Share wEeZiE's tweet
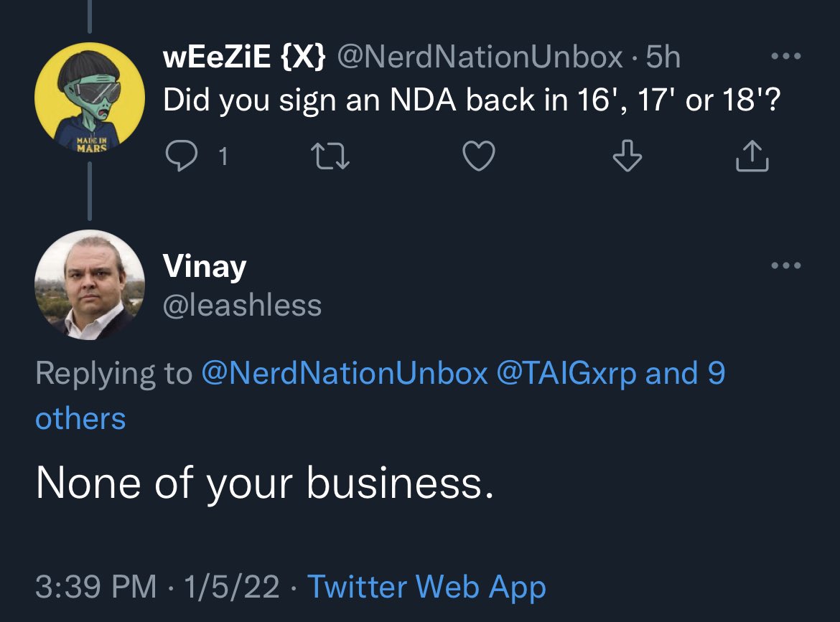 pyautogui.click(x=752, y=156)
